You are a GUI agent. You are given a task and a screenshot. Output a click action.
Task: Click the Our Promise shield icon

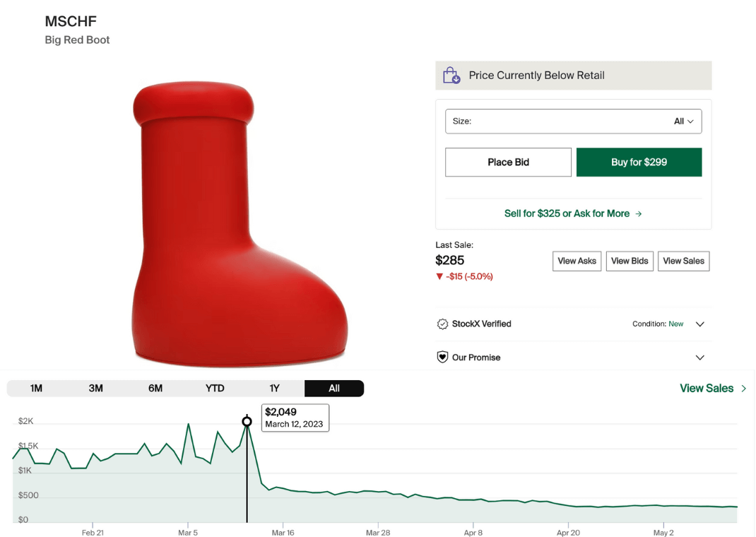(x=443, y=358)
